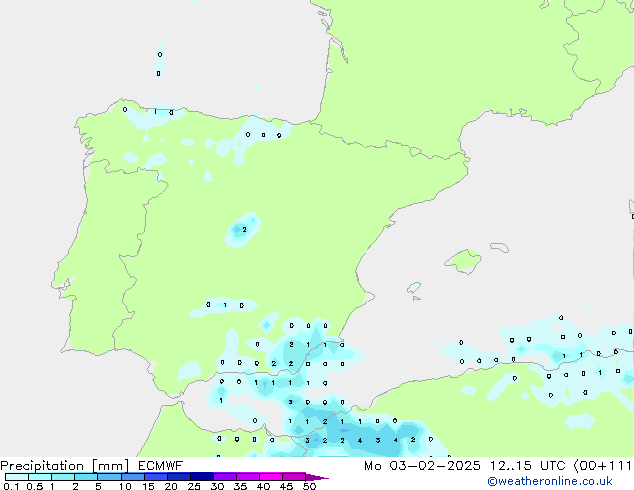
Task: Click the "15" legend scale label
Action: point(148,486)
